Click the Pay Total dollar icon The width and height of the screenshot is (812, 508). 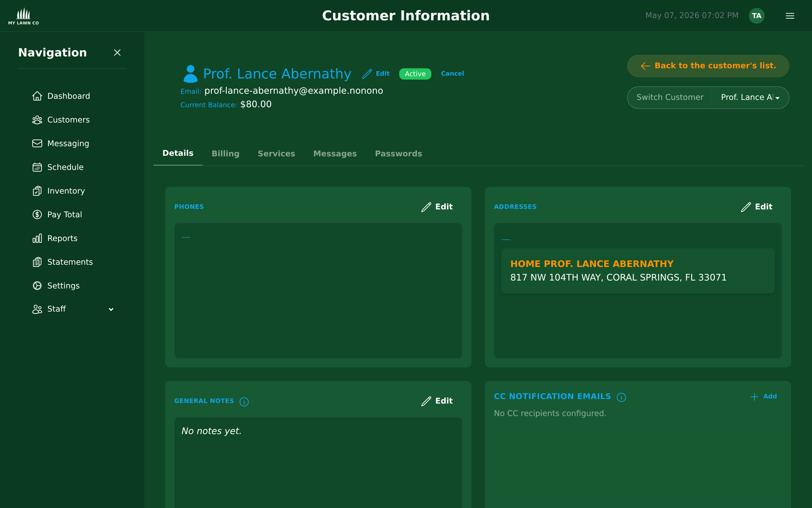[37, 215]
